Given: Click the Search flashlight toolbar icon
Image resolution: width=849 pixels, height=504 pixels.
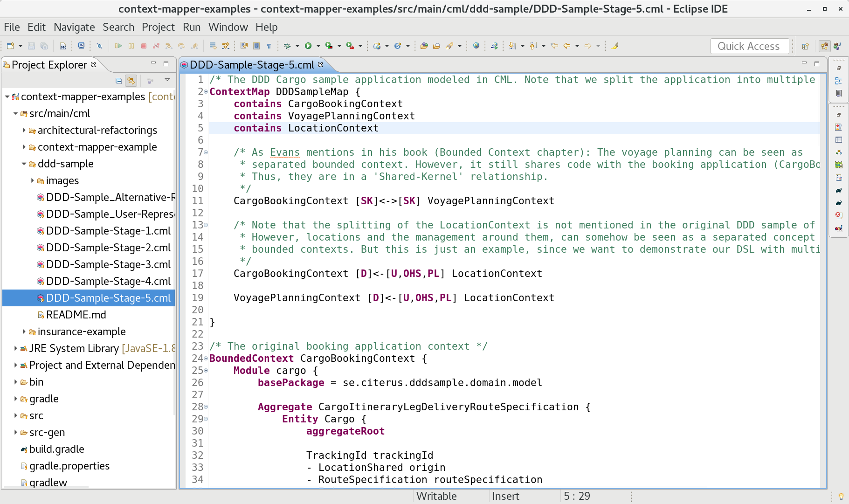Looking at the screenshot, I should tap(449, 46).
